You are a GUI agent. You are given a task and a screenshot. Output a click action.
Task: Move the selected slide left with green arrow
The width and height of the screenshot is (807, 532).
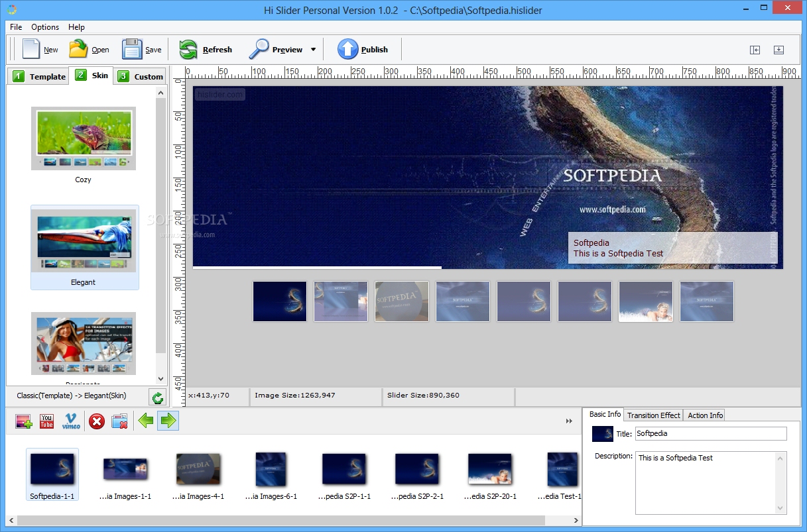point(146,421)
